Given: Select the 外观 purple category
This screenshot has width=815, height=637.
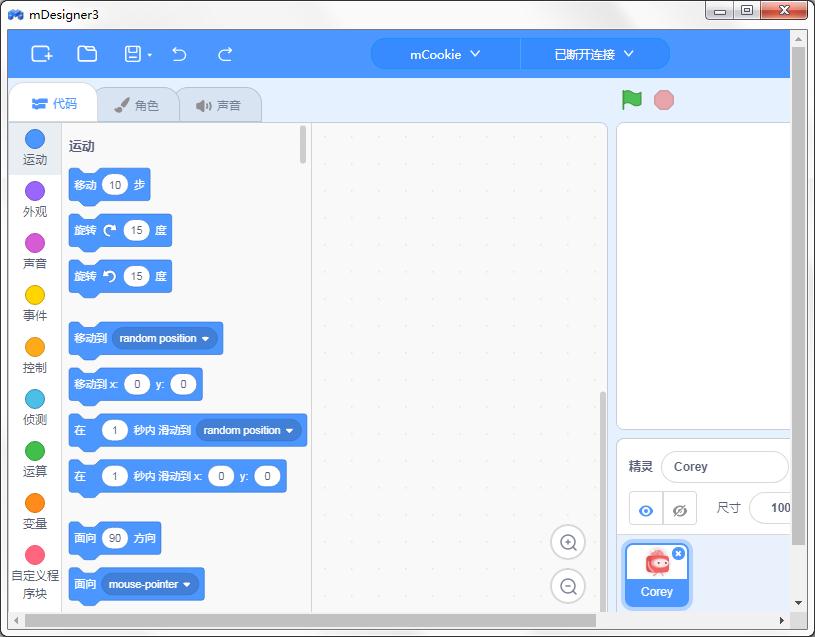Looking at the screenshot, I should click(x=35, y=200).
